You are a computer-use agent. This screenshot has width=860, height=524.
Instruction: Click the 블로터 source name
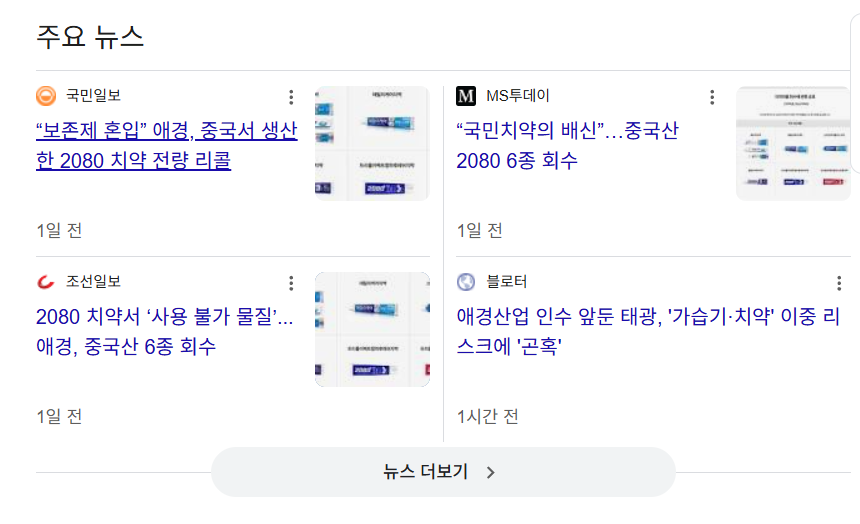(x=506, y=282)
